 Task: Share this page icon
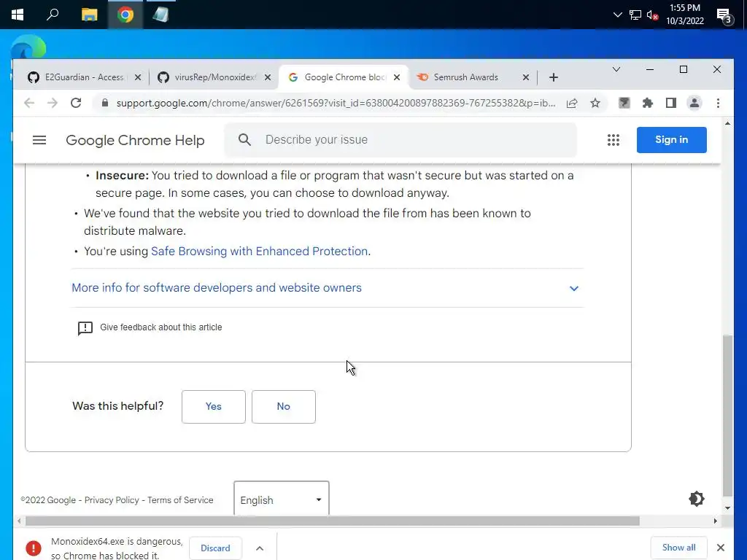572,103
